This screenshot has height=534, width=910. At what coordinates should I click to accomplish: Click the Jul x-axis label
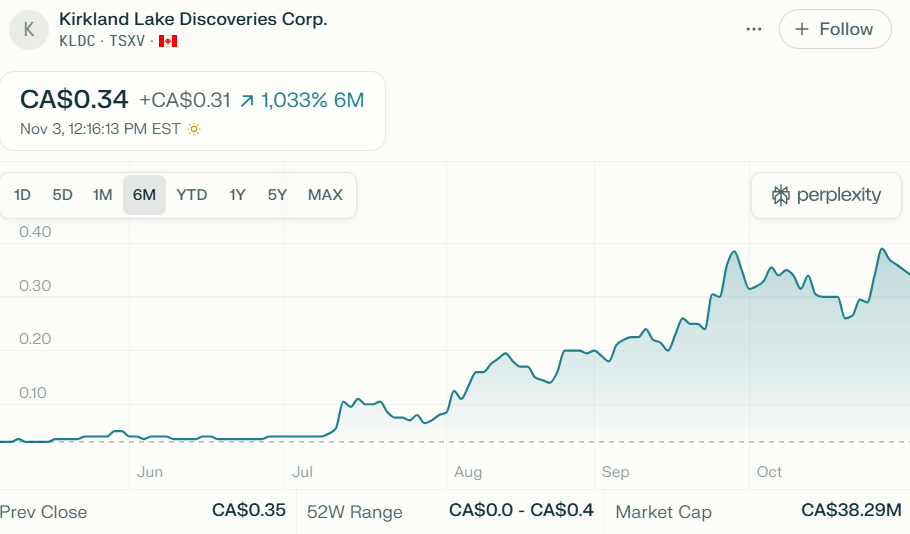(x=302, y=472)
